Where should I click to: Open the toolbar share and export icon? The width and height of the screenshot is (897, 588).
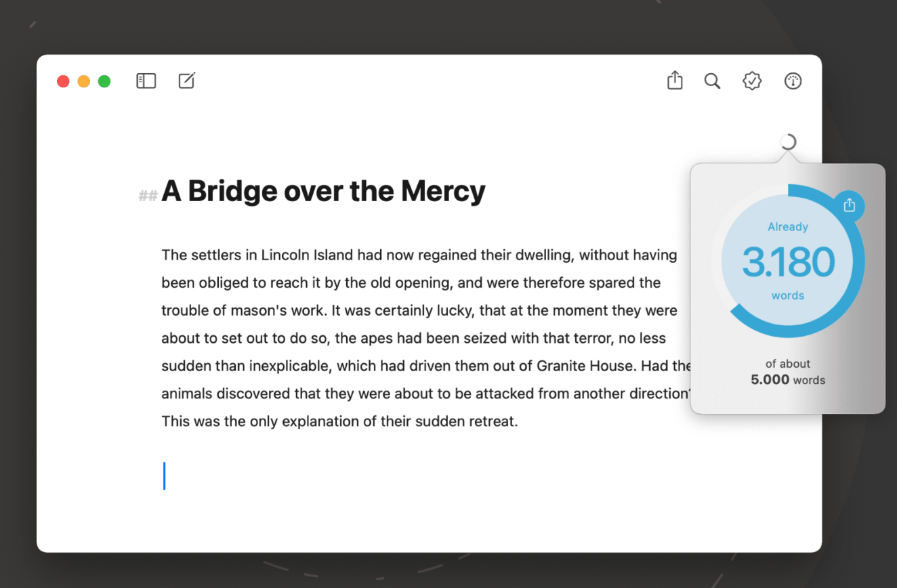tap(675, 81)
